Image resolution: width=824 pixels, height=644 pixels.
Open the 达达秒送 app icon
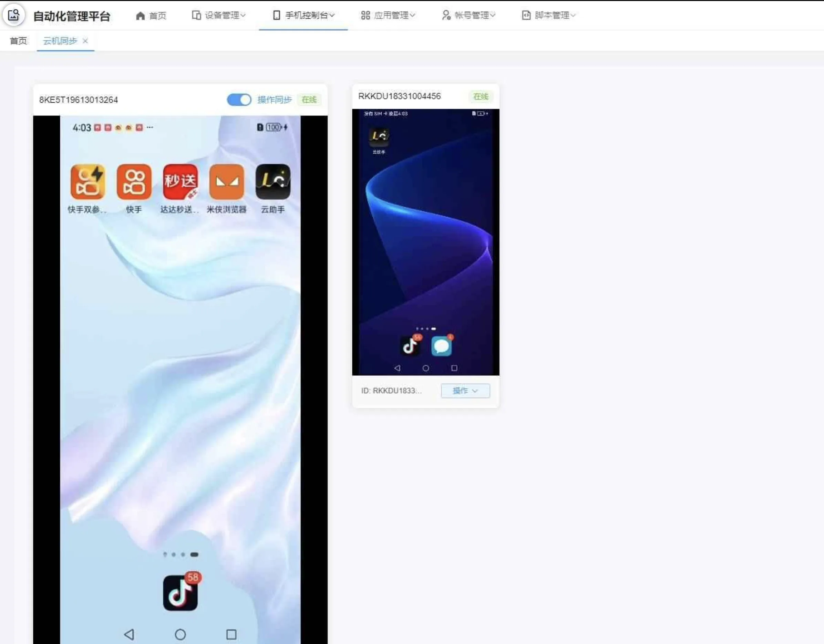coord(181,182)
